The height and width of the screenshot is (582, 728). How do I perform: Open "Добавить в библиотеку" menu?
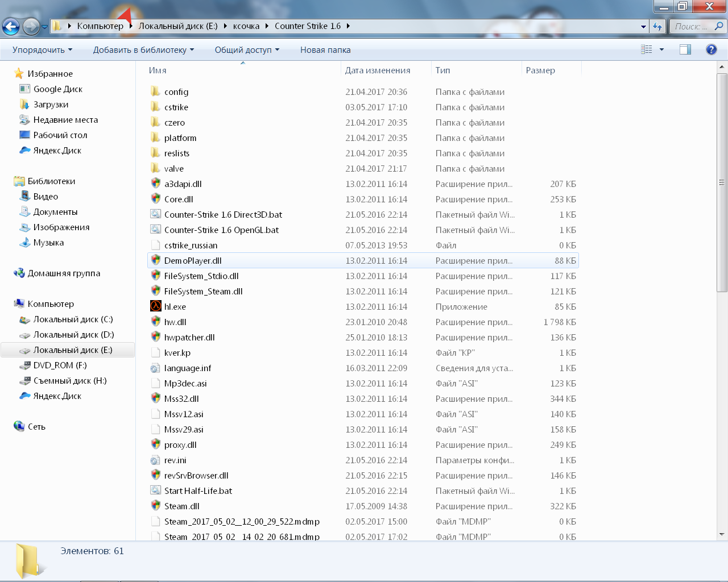143,50
